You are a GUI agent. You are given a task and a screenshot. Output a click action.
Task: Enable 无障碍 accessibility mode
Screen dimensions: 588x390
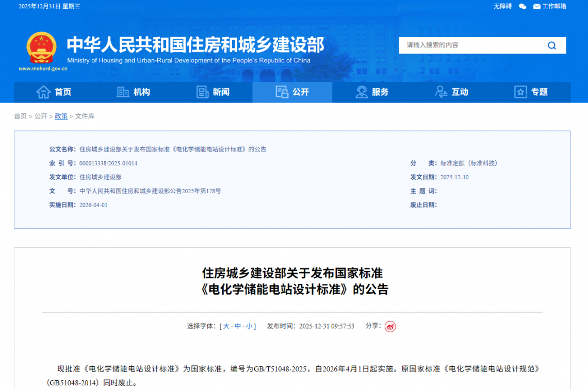tap(502, 6)
